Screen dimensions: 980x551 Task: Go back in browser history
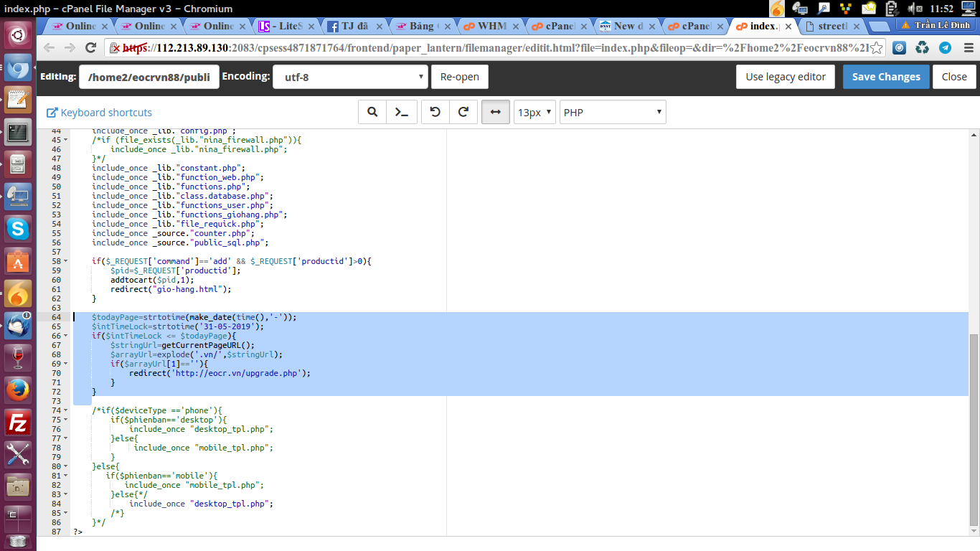[49, 48]
